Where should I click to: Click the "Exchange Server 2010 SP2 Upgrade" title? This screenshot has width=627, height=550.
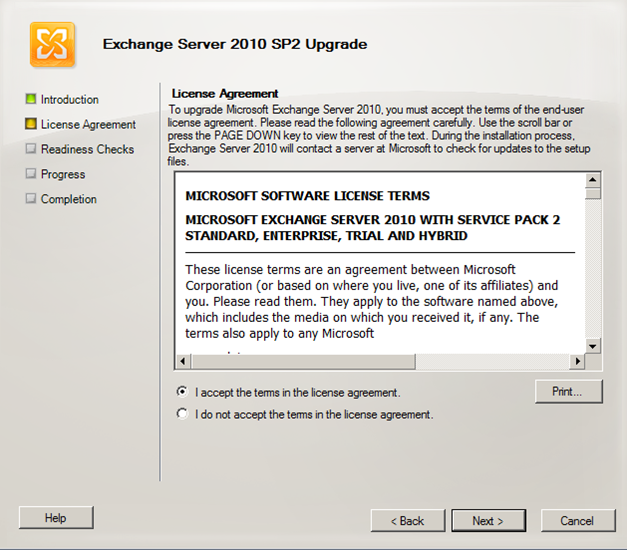coord(235,44)
